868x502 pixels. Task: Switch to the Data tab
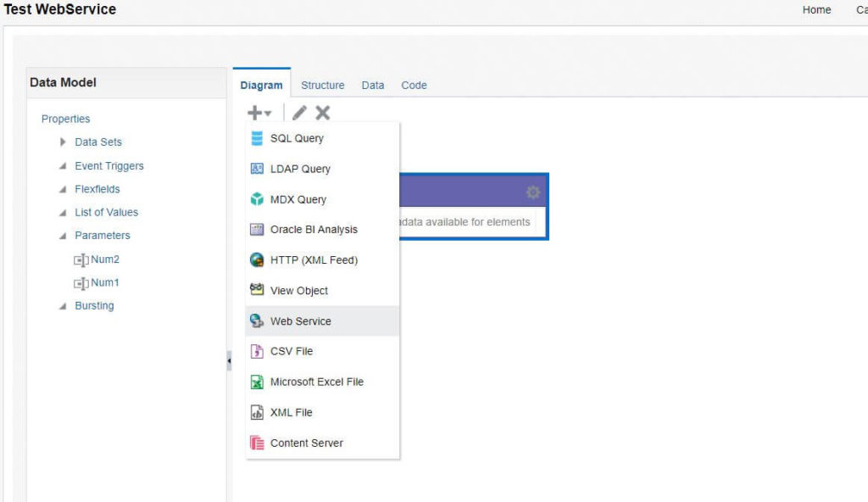coord(373,86)
